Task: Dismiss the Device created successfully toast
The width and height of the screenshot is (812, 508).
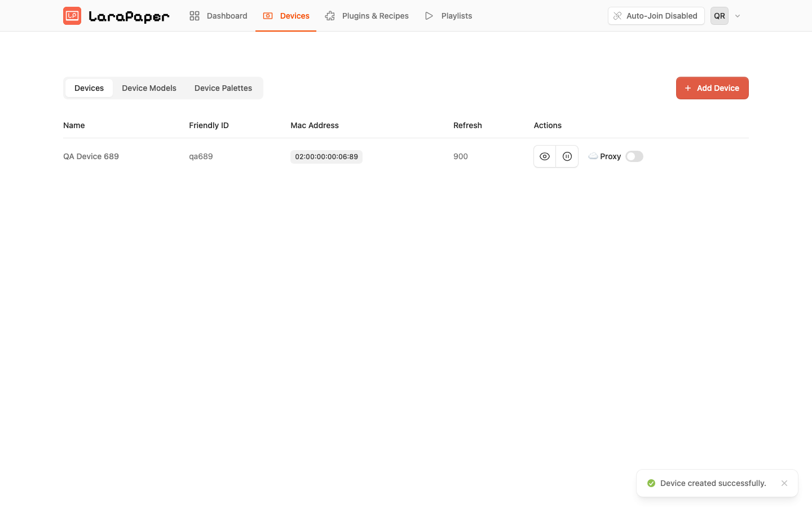Action: [784, 483]
